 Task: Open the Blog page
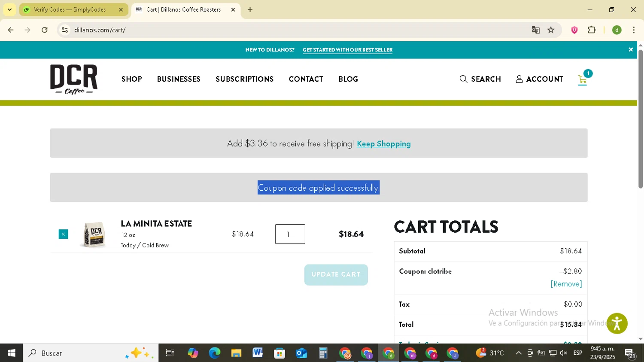pos(348,79)
